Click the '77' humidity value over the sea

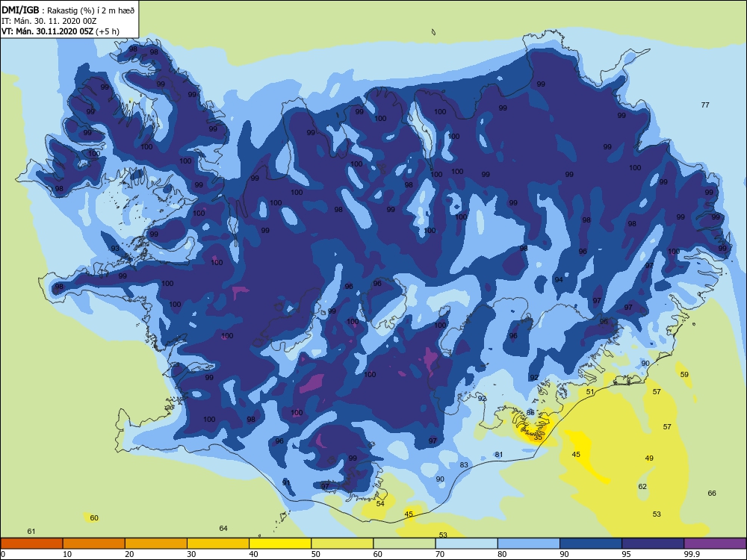705,105
